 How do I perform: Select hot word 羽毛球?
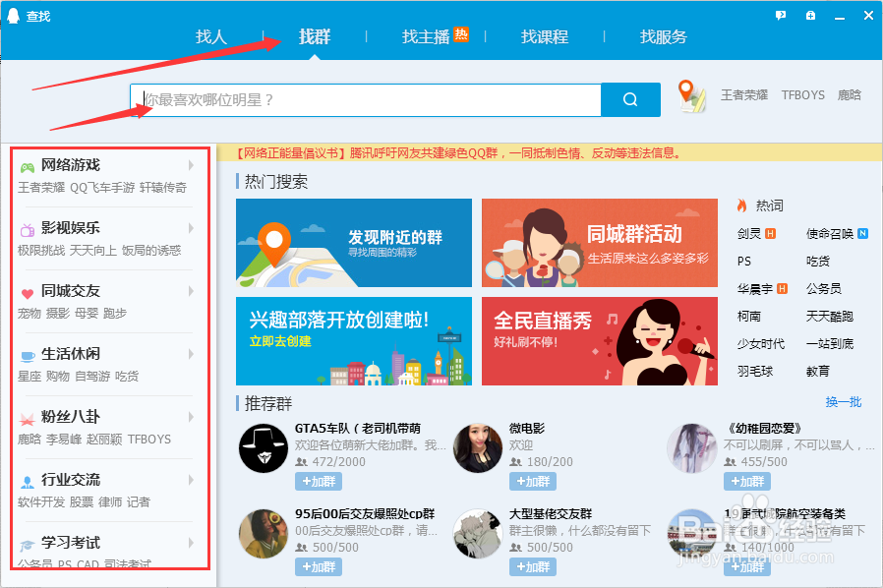pyautogui.click(x=755, y=371)
